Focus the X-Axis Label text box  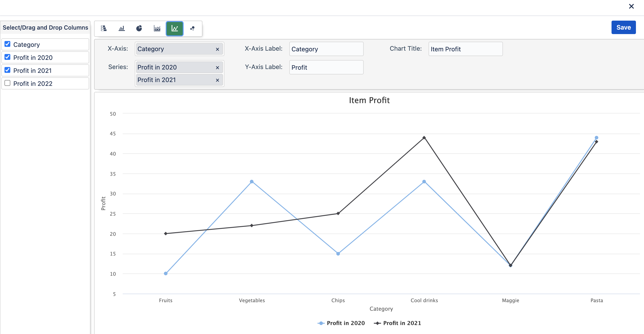click(x=326, y=49)
